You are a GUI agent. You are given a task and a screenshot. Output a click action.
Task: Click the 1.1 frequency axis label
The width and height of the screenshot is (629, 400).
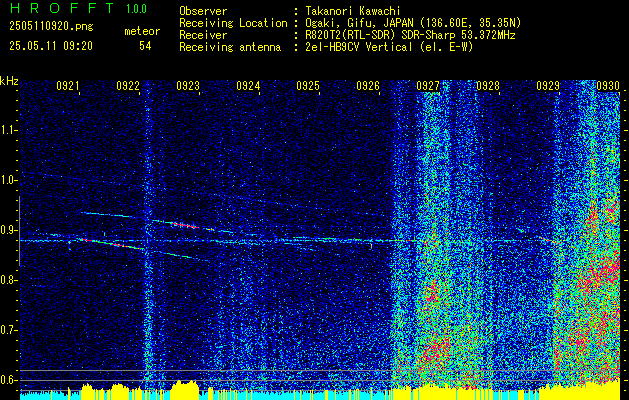[8, 130]
